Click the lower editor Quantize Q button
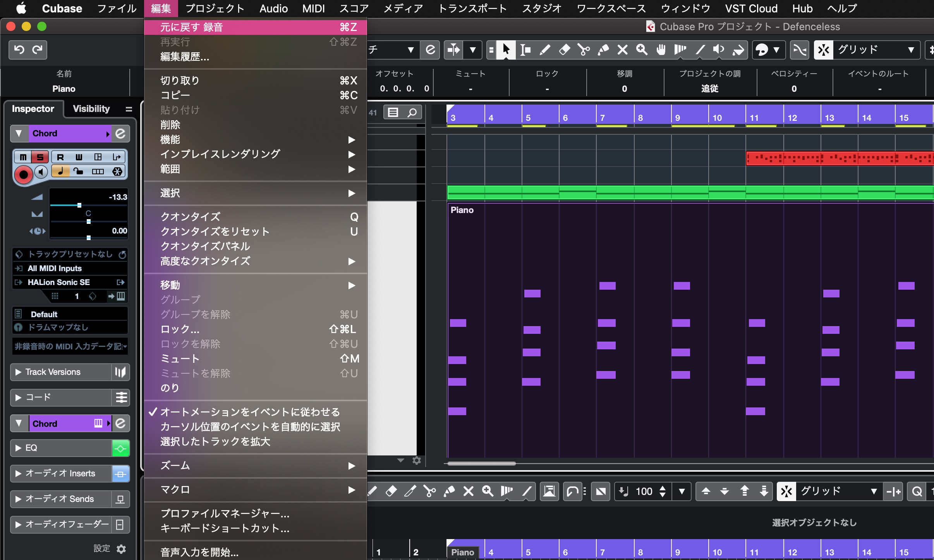The image size is (934, 560). click(917, 491)
